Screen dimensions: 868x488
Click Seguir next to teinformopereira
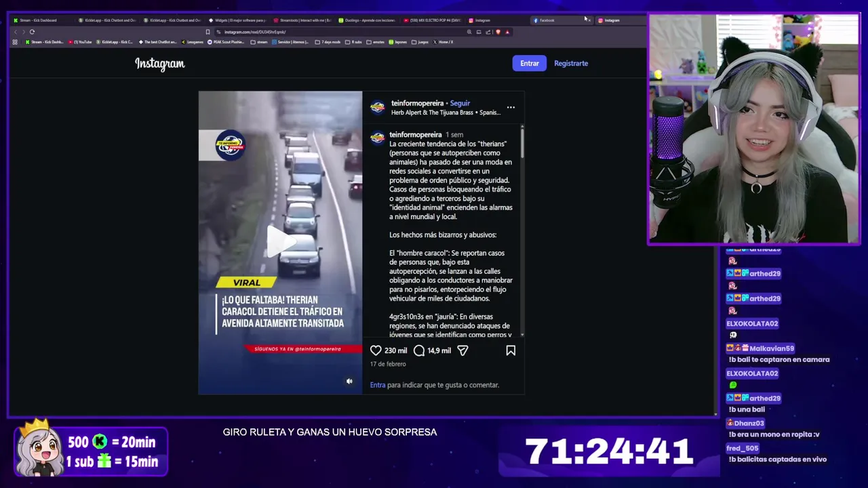[x=460, y=103]
